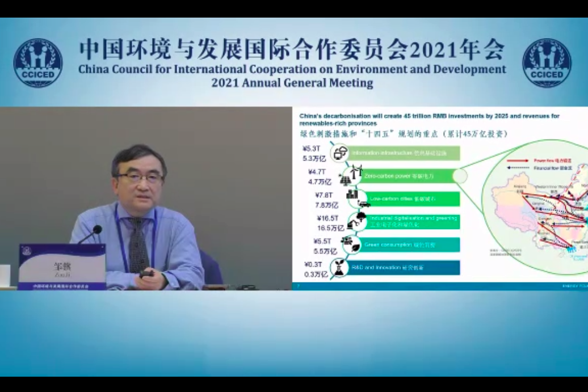Select the R&D and innovation icon
588x392 pixels.
click(x=339, y=268)
